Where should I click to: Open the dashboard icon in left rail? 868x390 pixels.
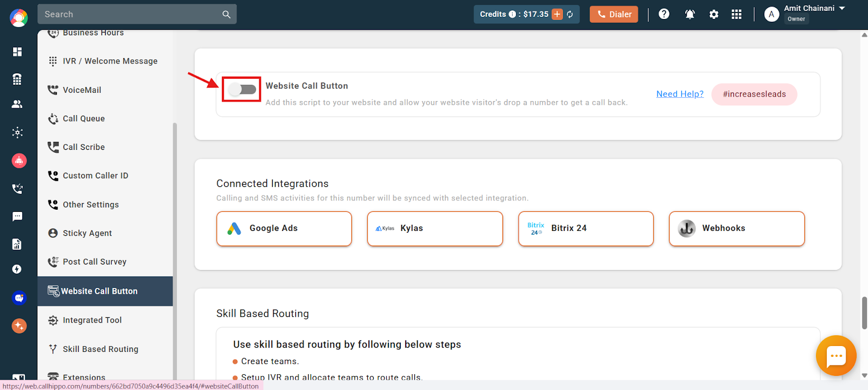click(x=17, y=52)
